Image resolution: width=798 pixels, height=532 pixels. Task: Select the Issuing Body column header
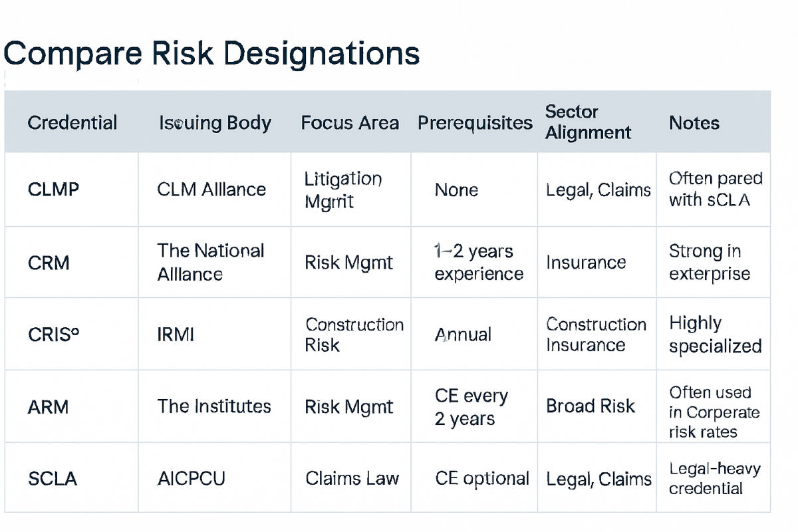pyautogui.click(x=215, y=123)
